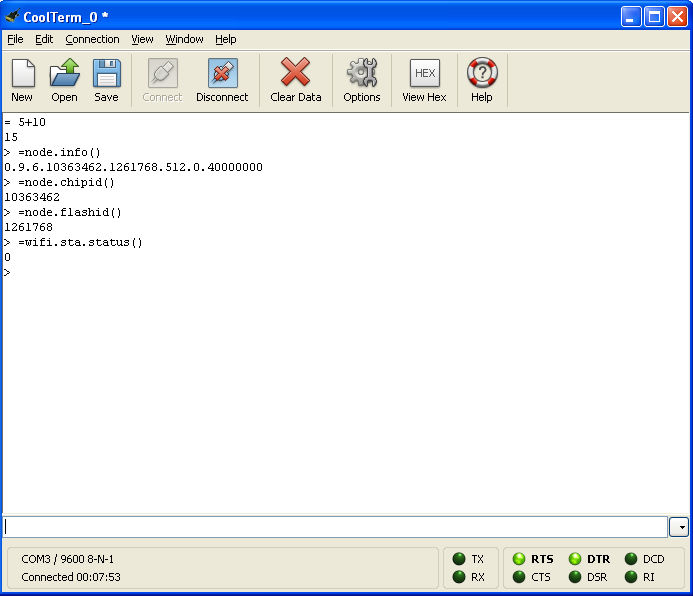This screenshot has width=693, height=596.
Task: Open the Connection menu
Action: point(92,40)
